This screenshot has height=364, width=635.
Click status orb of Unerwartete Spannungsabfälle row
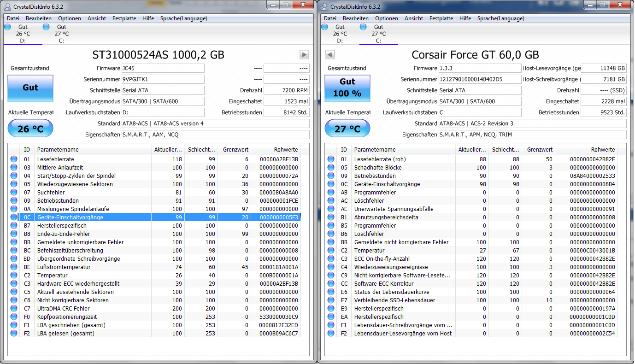(331, 209)
